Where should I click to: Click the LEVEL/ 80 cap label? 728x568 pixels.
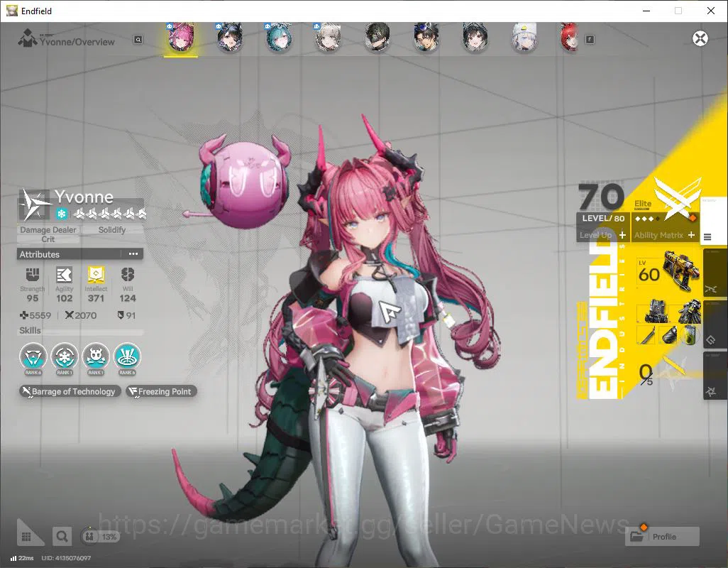pos(603,218)
